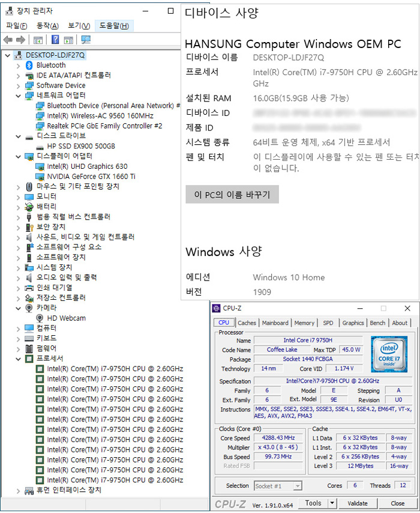Click the sound controller (사운드) speaker icon
Viewport: 420px width, 513px height.
point(29,237)
